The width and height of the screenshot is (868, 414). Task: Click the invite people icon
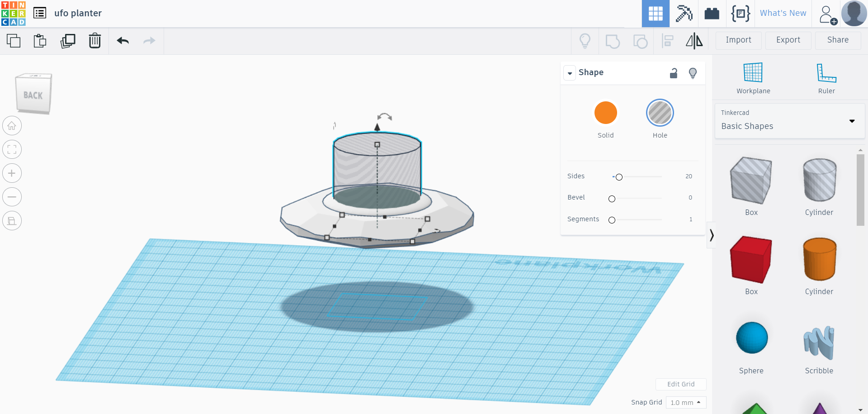pos(827,15)
